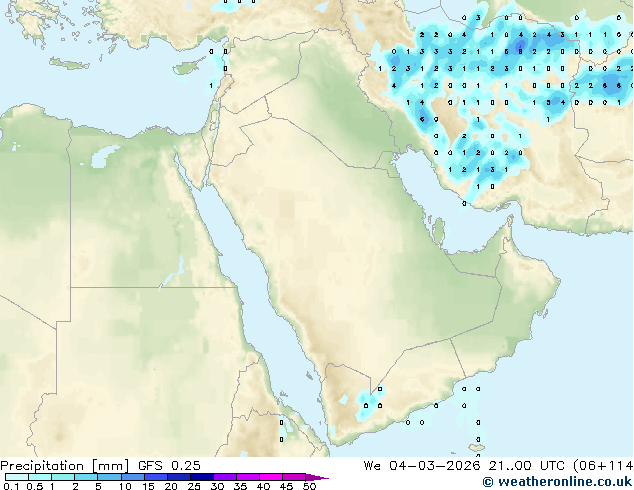634x490 pixels.
Task: Select the 10–15 mm legend swatch
Action: (x=133, y=477)
